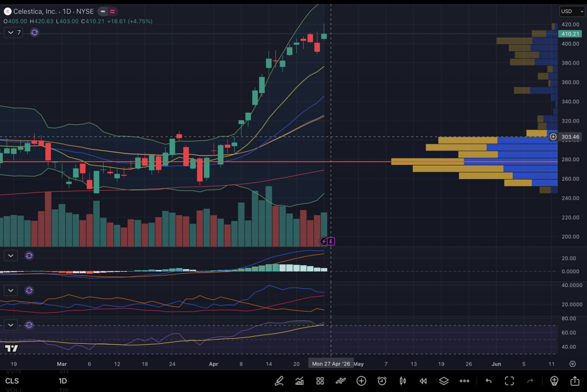
Task: Enter fullscreen mode with the bracket icon
Action: (509, 381)
